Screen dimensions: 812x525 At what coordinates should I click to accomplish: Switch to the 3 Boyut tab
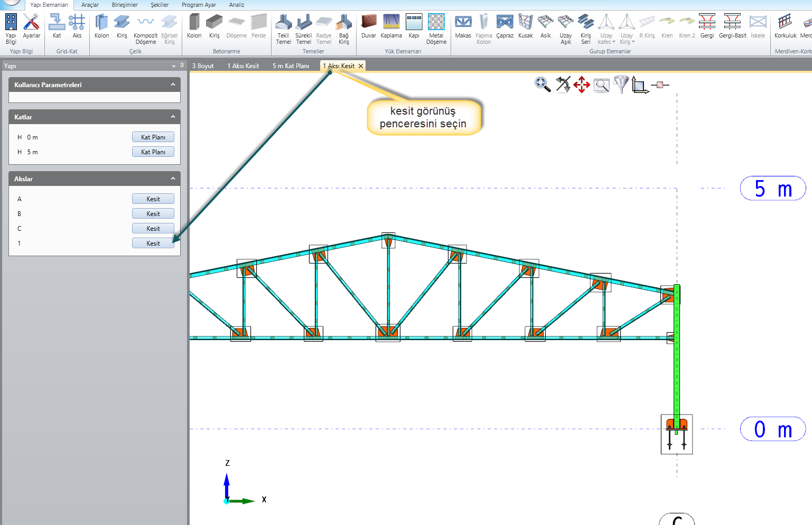point(203,66)
